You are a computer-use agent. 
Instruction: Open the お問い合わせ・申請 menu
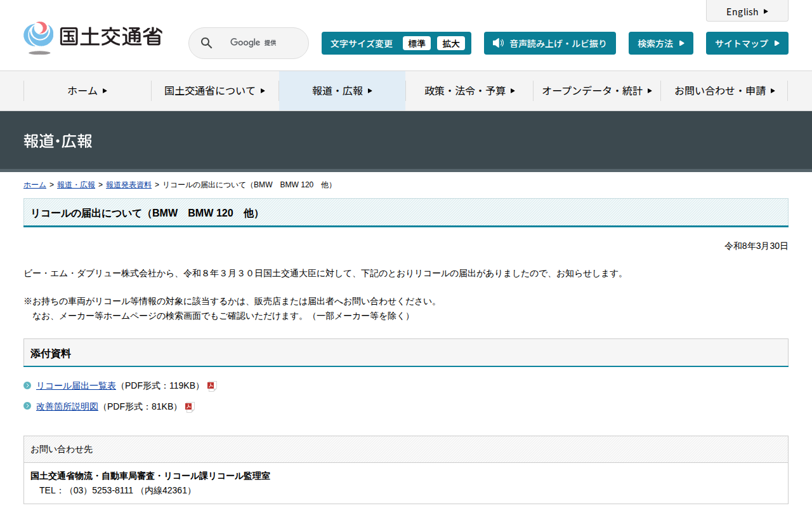pyautogui.click(x=724, y=91)
